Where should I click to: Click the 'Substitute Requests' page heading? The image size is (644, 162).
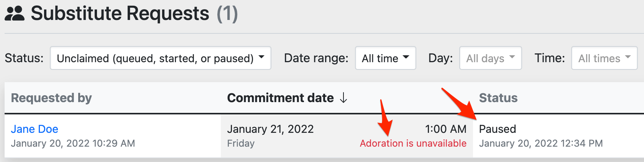120,14
